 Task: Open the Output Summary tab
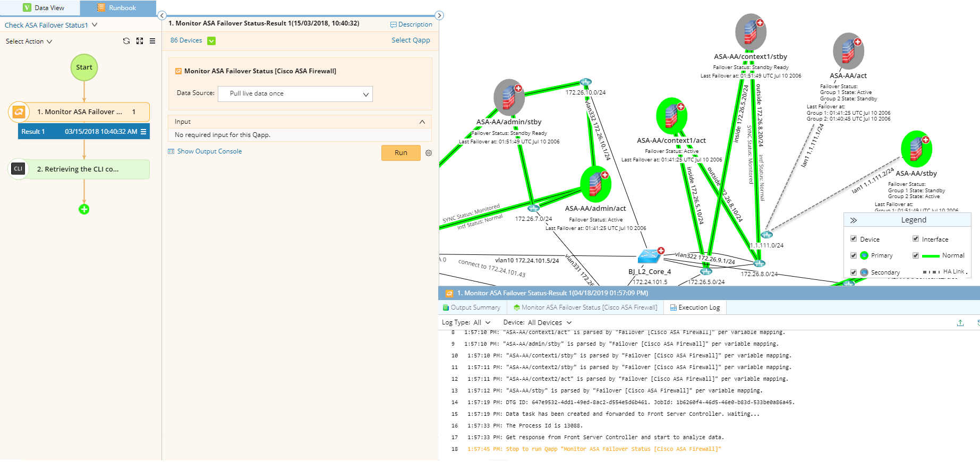[472, 307]
